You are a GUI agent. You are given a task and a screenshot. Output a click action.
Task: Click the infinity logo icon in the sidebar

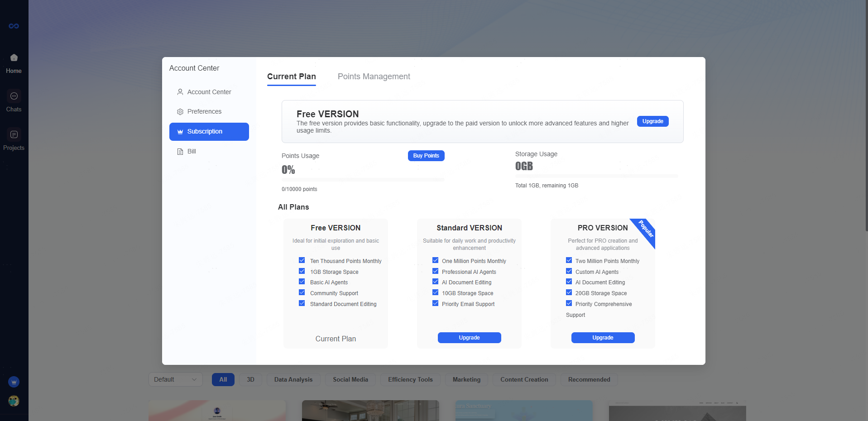click(14, 26)
